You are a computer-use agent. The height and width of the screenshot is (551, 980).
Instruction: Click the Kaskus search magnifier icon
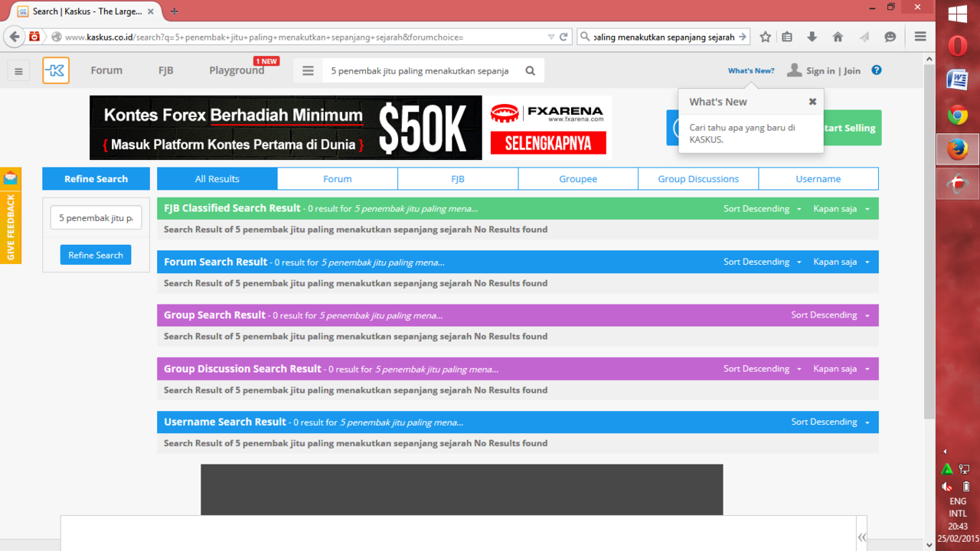point(530,70)
